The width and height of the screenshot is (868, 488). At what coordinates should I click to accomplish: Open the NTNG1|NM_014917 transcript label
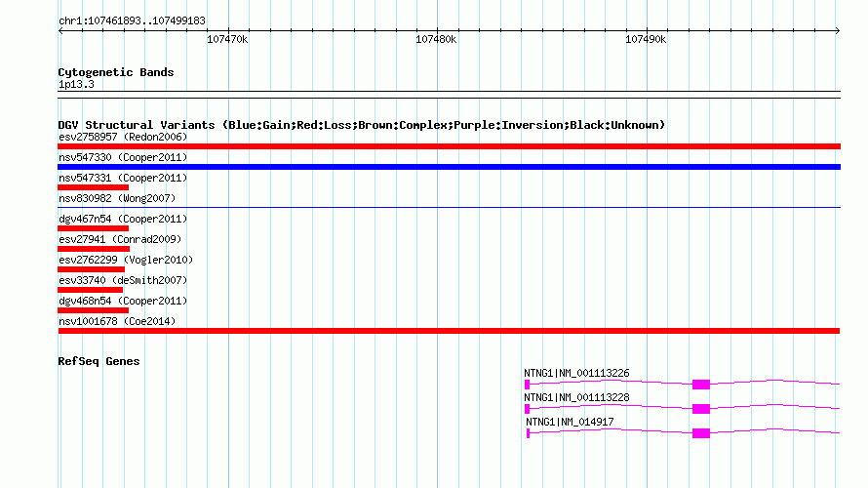coord(570,422)
